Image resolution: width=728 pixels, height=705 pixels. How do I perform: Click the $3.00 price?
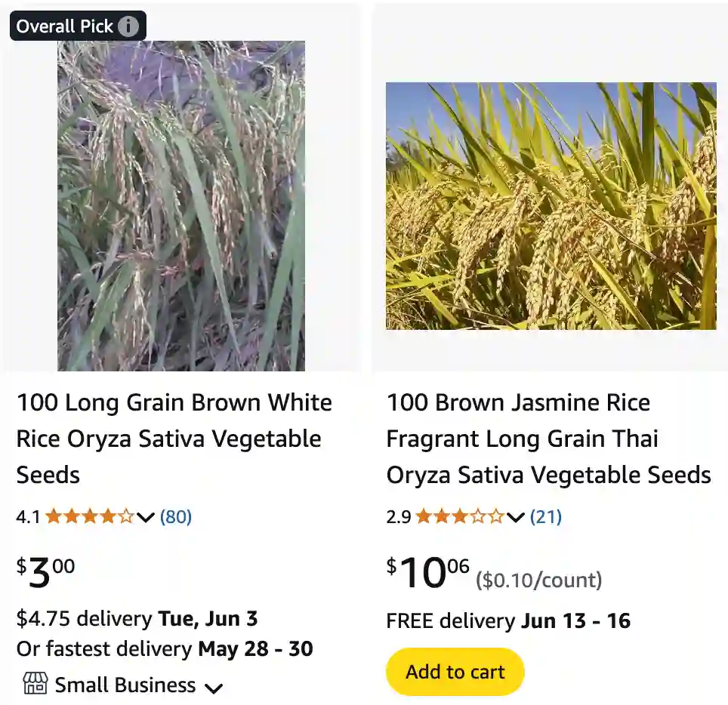[46, 574]
